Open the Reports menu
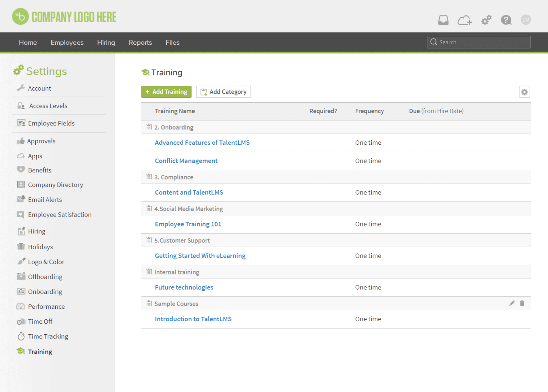 (140, 42)
